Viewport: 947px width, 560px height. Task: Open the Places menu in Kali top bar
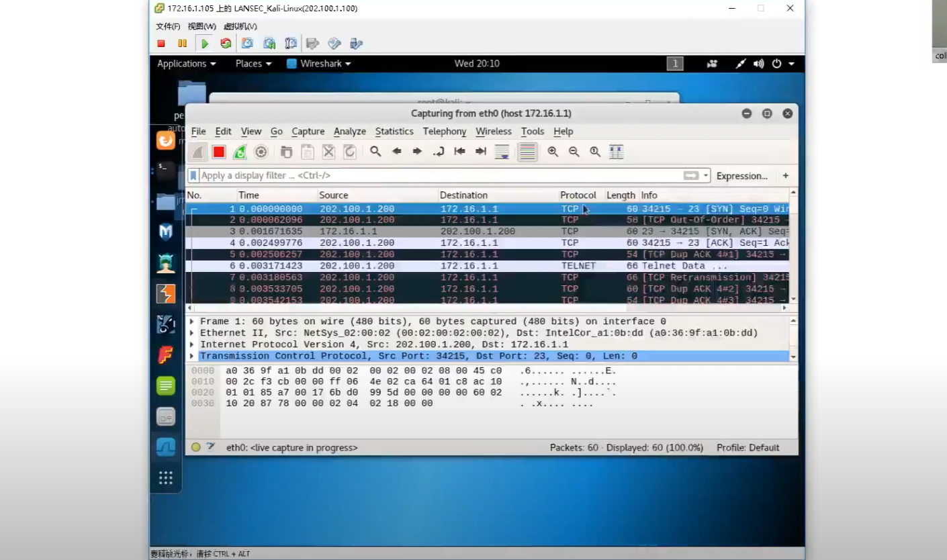[253, 64]
